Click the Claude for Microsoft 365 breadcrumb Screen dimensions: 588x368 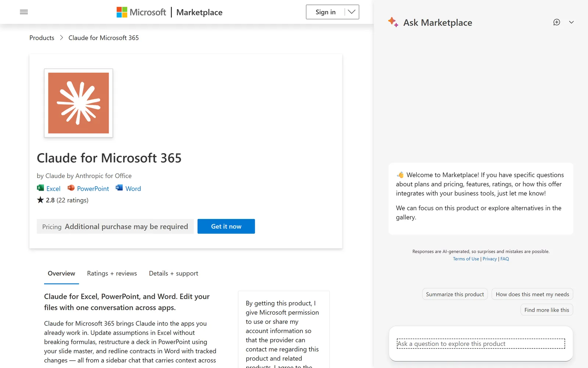[104, 38]
